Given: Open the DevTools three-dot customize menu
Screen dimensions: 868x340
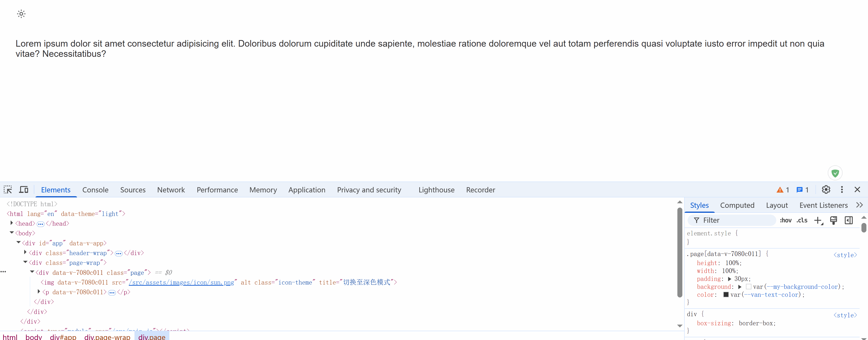Looking at the screenshot, I should point(842,190).
